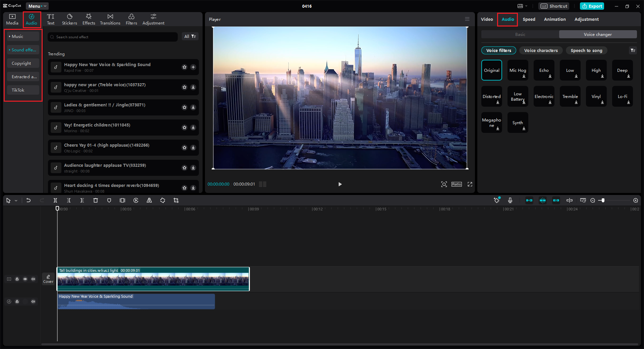Hide the video track with the eye toggle
Screen dimensions: 644x349
[x=25, y=279]
